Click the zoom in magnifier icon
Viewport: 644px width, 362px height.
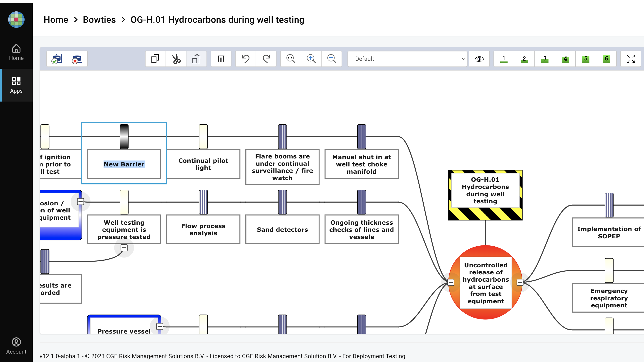[x=311, y=59]
